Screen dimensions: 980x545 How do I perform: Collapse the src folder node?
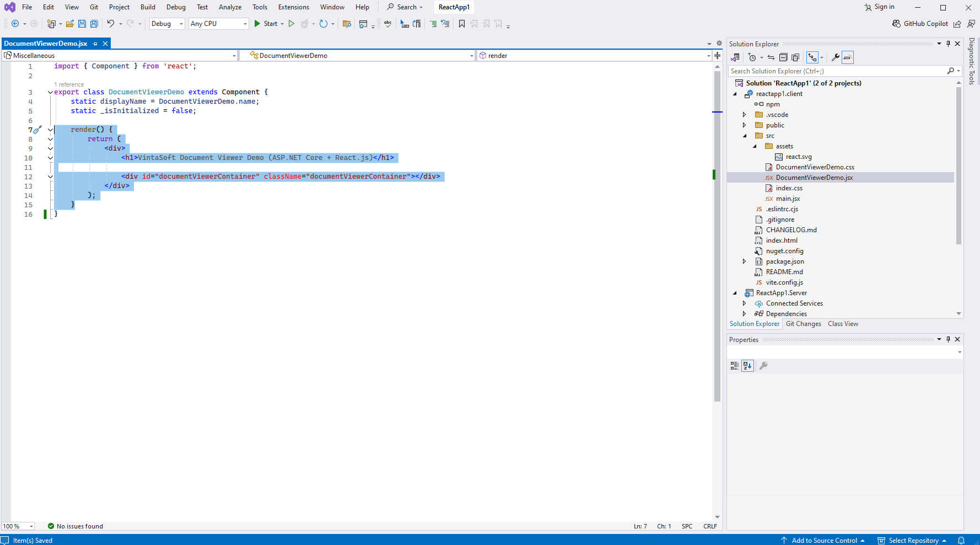pyautogui.click(x=745, y=136)
